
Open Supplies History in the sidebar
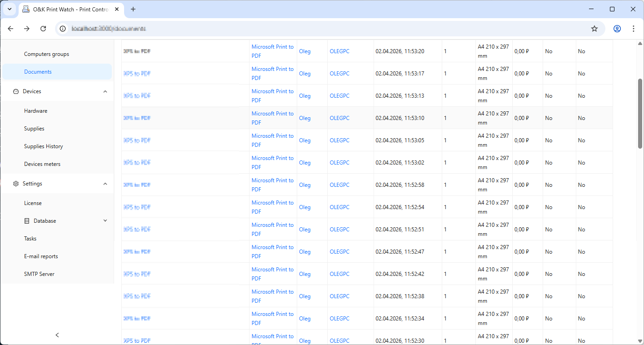tap(44, 146)
